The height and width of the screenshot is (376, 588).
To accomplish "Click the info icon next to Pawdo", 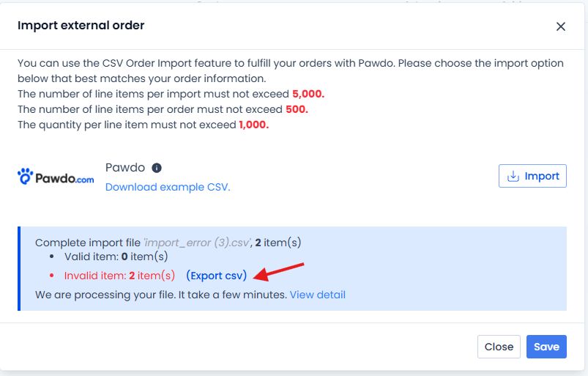I will [157, 168].
